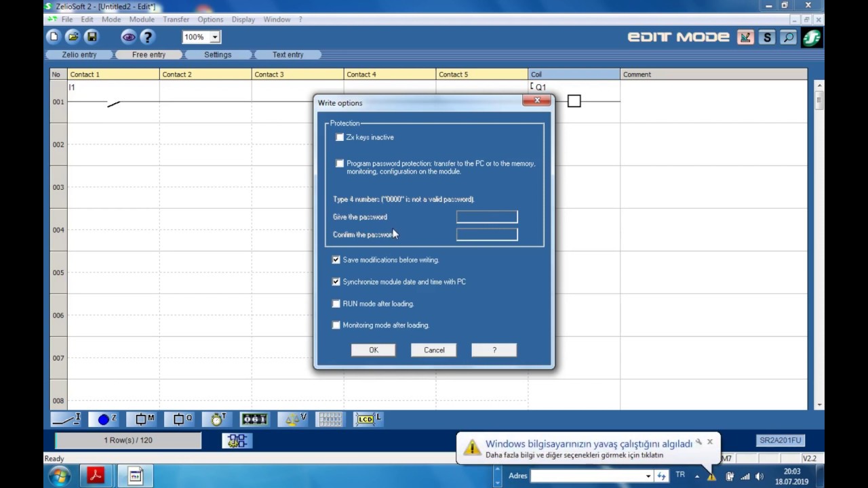This screenshot has height=488, width=868.
Task: Click the eye preview toolbar icon
Action: coord(129,37)
